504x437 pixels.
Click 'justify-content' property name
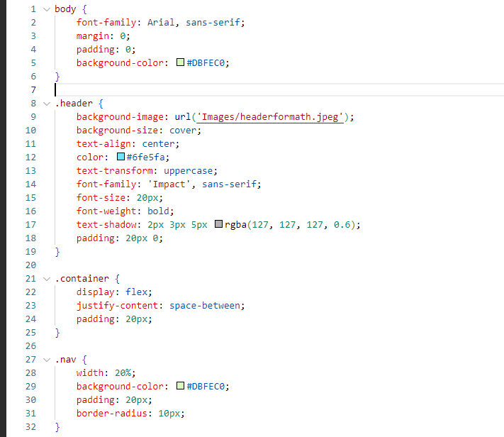pyautogui.click(x=118, y=306)
